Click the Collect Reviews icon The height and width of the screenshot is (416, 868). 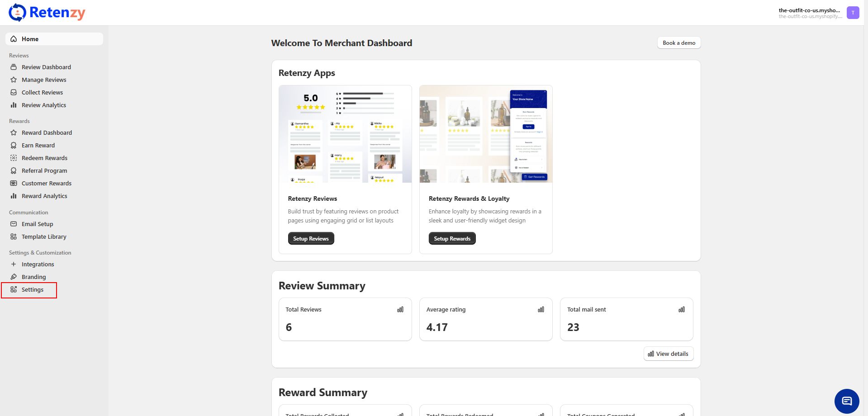[14, 92]
